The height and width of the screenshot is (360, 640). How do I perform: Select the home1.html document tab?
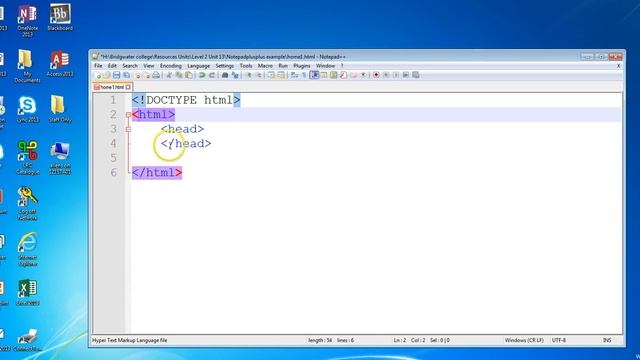point(112,87)
